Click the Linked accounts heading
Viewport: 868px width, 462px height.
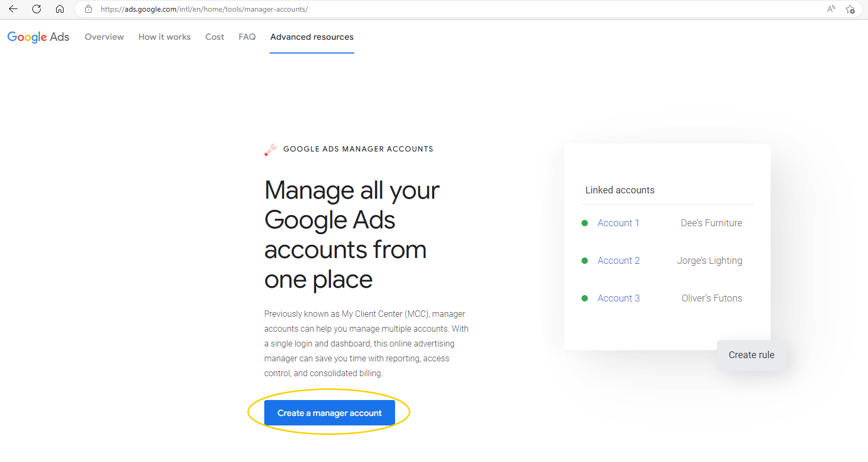620,190
